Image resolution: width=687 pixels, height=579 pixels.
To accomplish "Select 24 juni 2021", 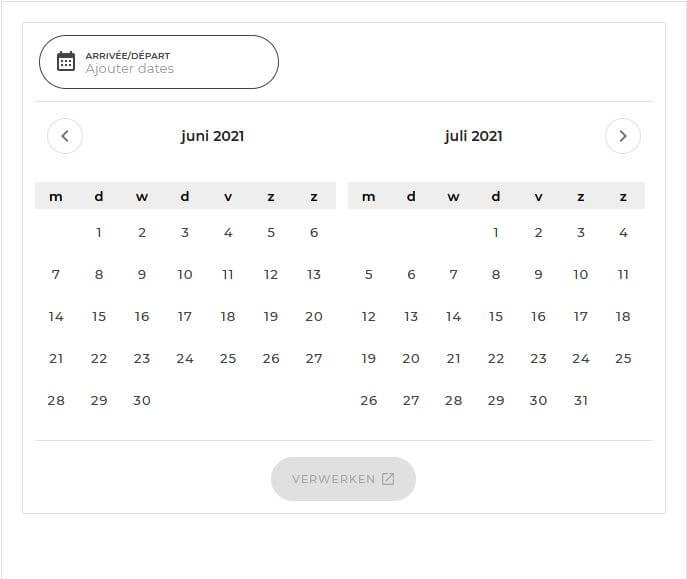I will [x=185, y=359].
